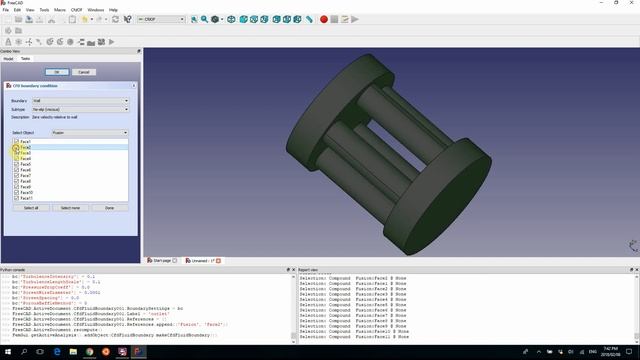Expand the Redo history arrow
640x360 pixels.
(x=106, y=19)
